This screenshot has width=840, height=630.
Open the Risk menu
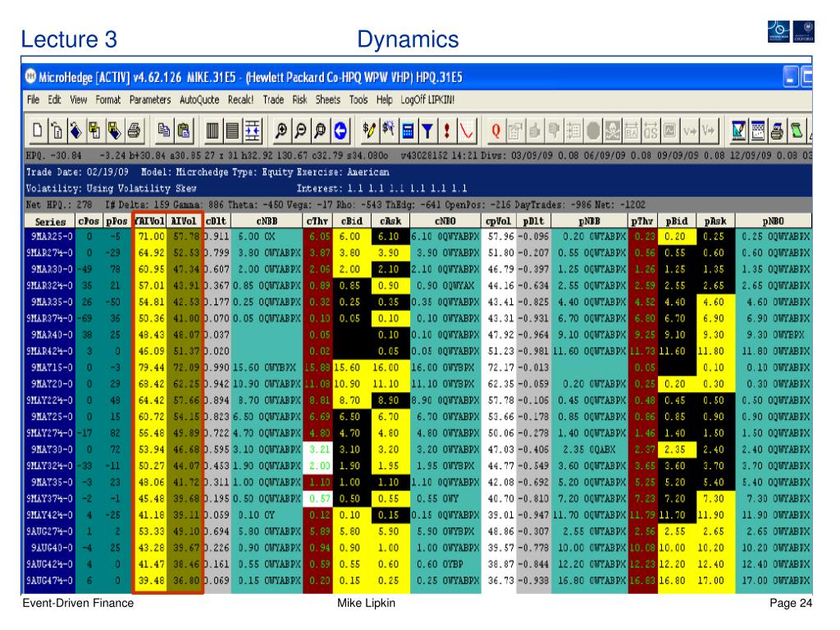299,99
